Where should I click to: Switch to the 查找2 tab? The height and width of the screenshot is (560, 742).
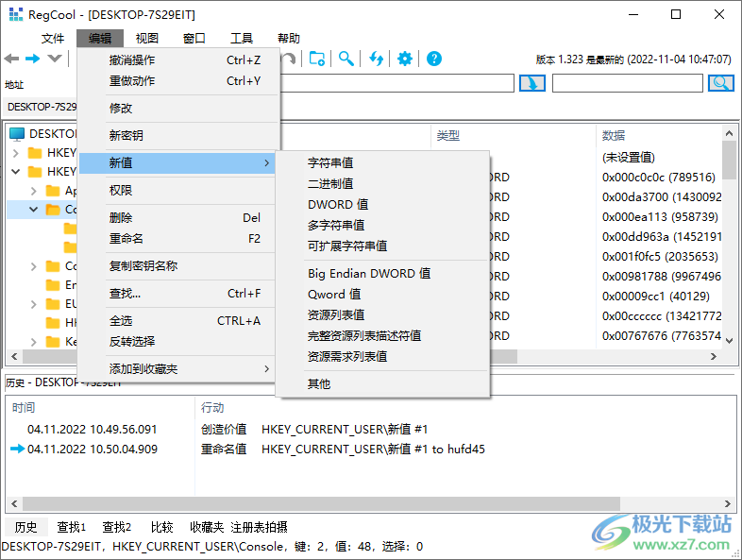[x=116, y=527]
